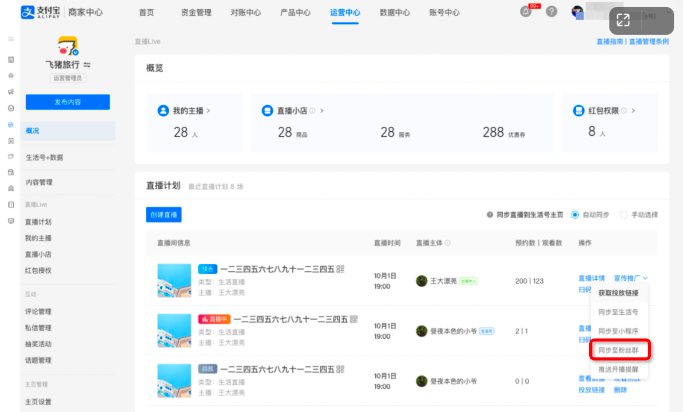Select 获取投放链接 from the dropdown menu
The height and width of the screenshot is (412, 683).
[617, 292]
